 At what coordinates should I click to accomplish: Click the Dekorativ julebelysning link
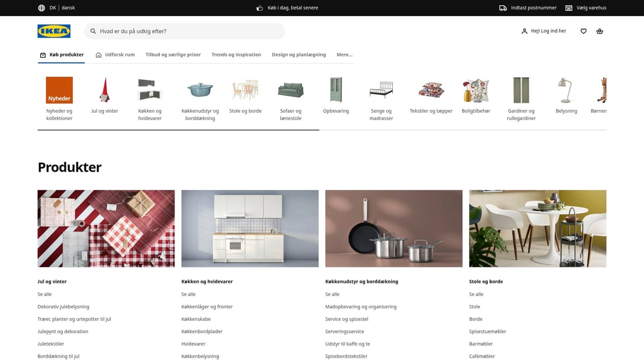(63, 306)
